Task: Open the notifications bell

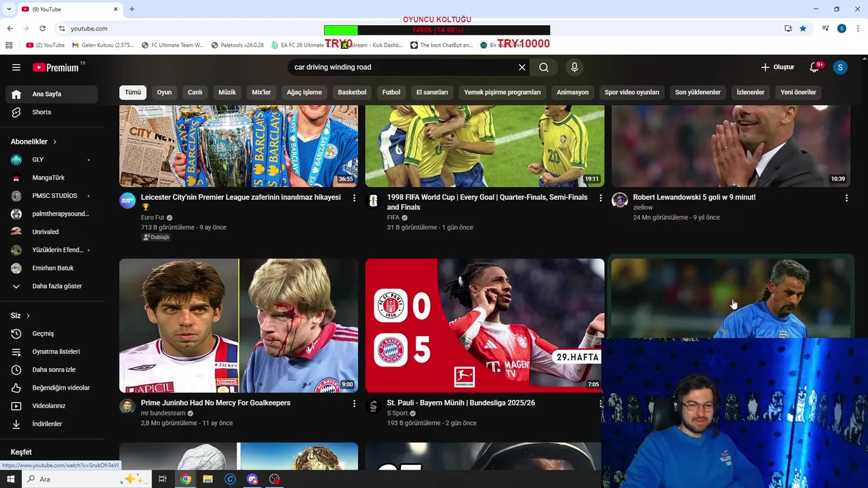Action: 815,67
